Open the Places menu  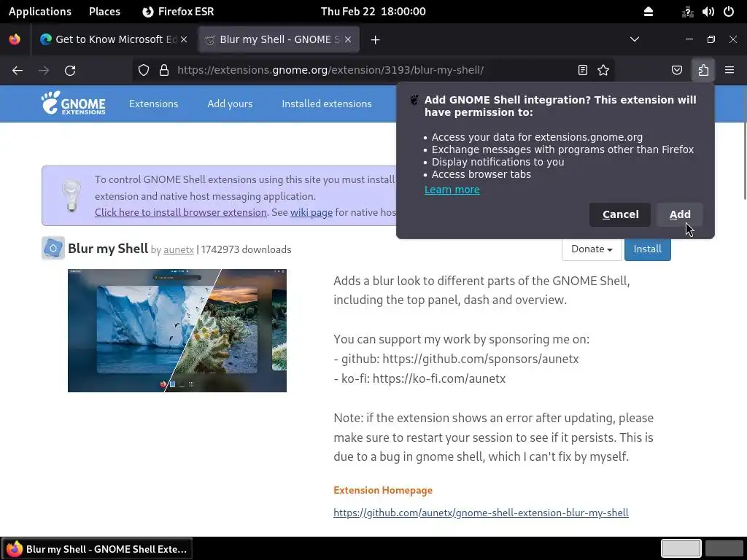pyautogui.click(x=104, y=12)
